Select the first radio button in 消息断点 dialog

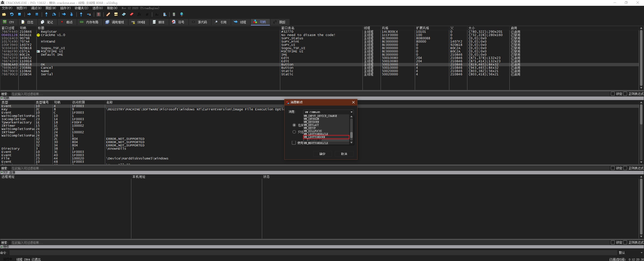pyautogui.click(x=294, y=125)
